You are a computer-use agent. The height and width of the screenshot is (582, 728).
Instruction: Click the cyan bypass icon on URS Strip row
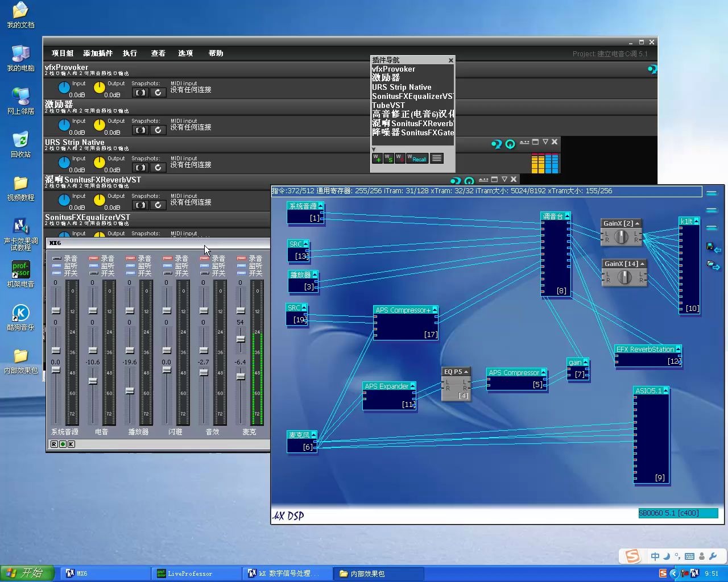[497, 144]
